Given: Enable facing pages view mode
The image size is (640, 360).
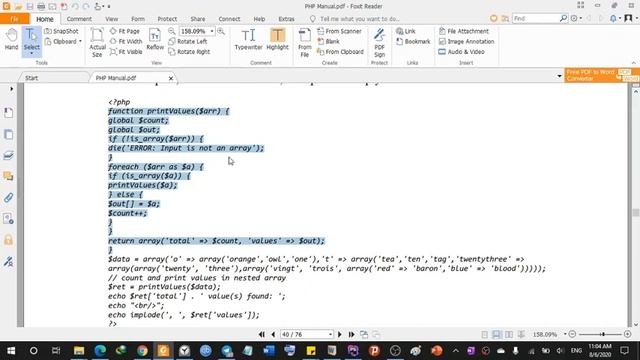Looking at the screenshot, I should 509,334.
